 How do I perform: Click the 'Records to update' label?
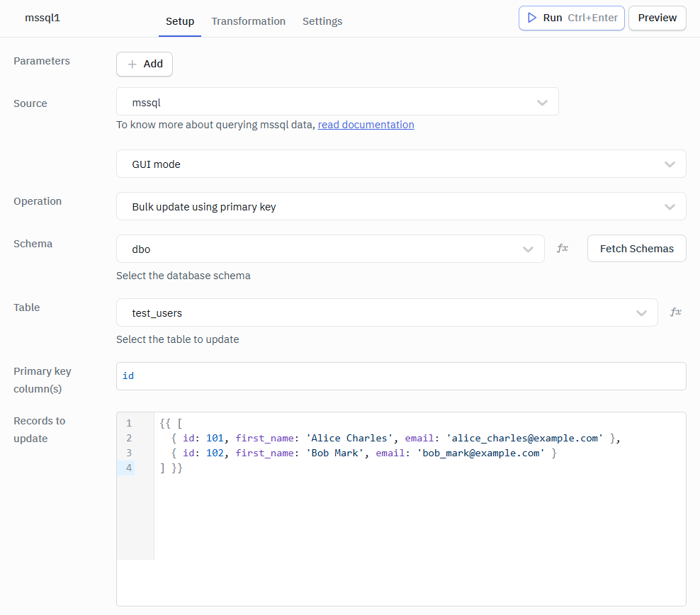pyautogui.click(x=39, y=429)
